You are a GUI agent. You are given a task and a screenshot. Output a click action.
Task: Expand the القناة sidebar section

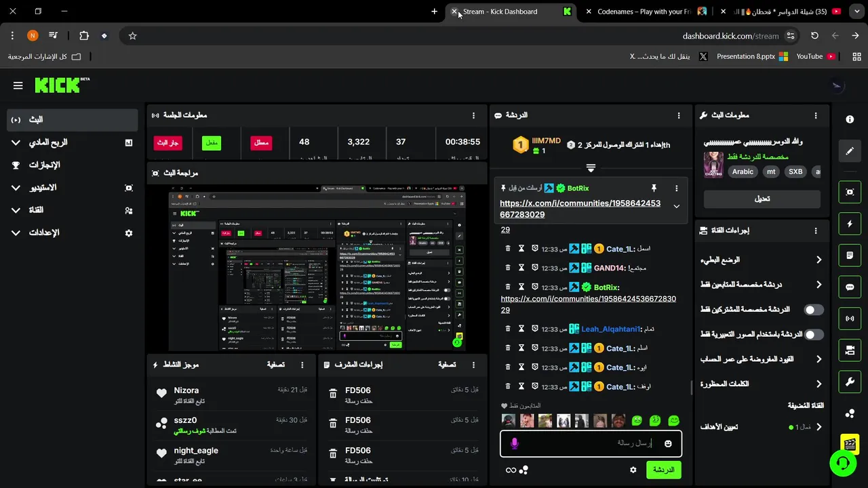click(x=16, y=210)
